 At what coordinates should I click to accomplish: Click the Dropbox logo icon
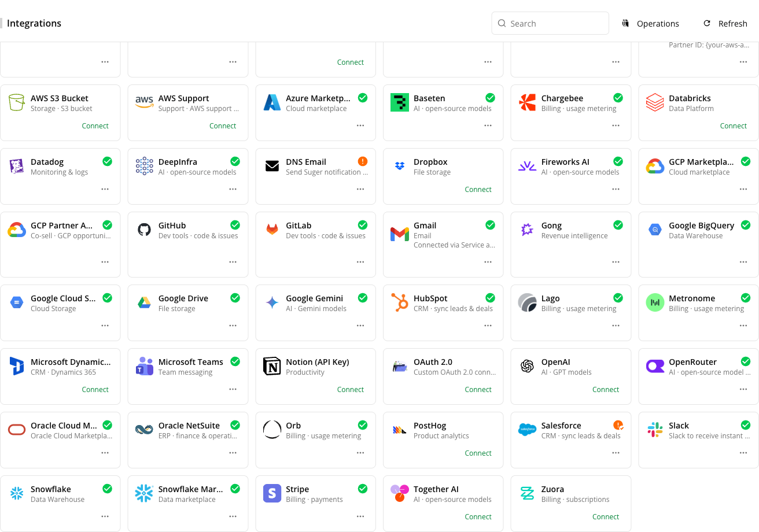(400, 167)
